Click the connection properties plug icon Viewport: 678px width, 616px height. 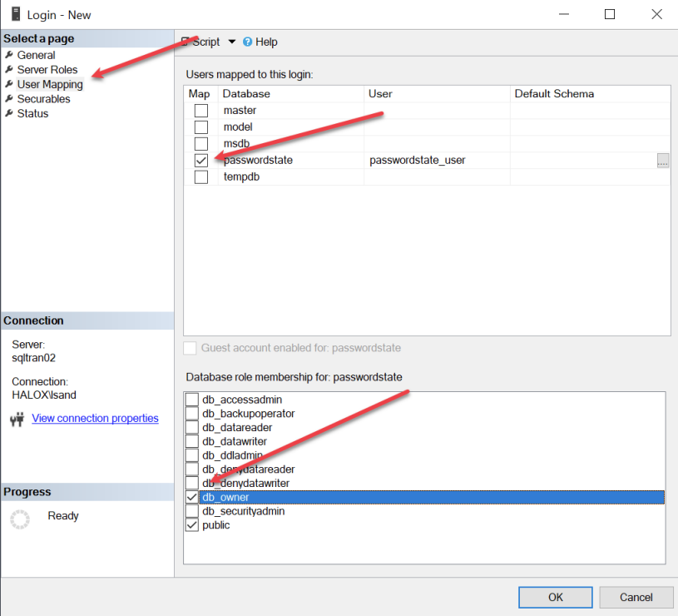[x=17, y=419]
